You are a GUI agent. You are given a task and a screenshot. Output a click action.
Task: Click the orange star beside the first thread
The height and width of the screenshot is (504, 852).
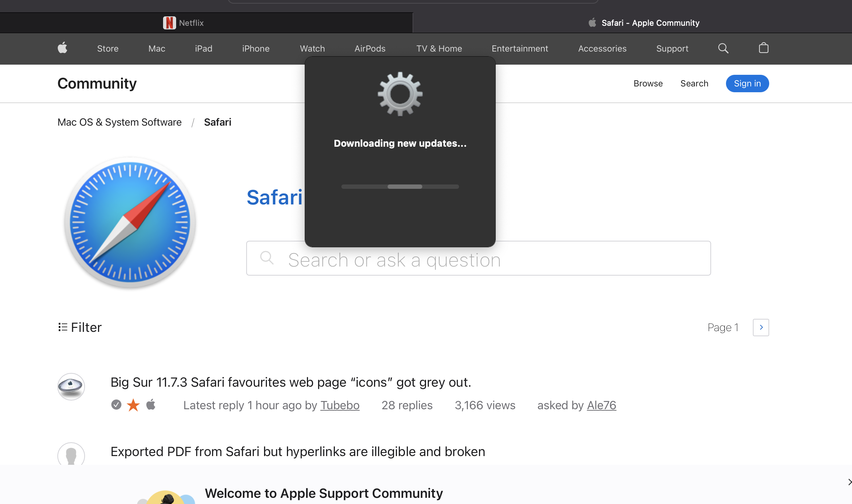coord(133,405)
